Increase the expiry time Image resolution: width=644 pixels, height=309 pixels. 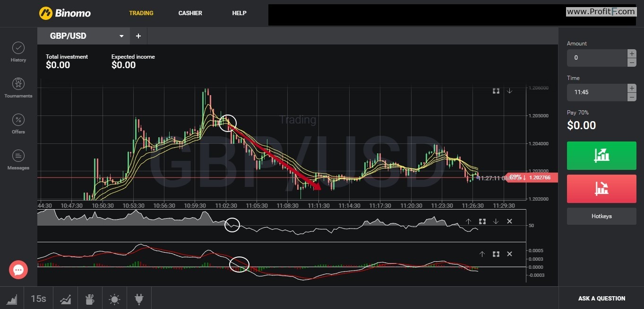pyautogui.click(x=632, y=88)
